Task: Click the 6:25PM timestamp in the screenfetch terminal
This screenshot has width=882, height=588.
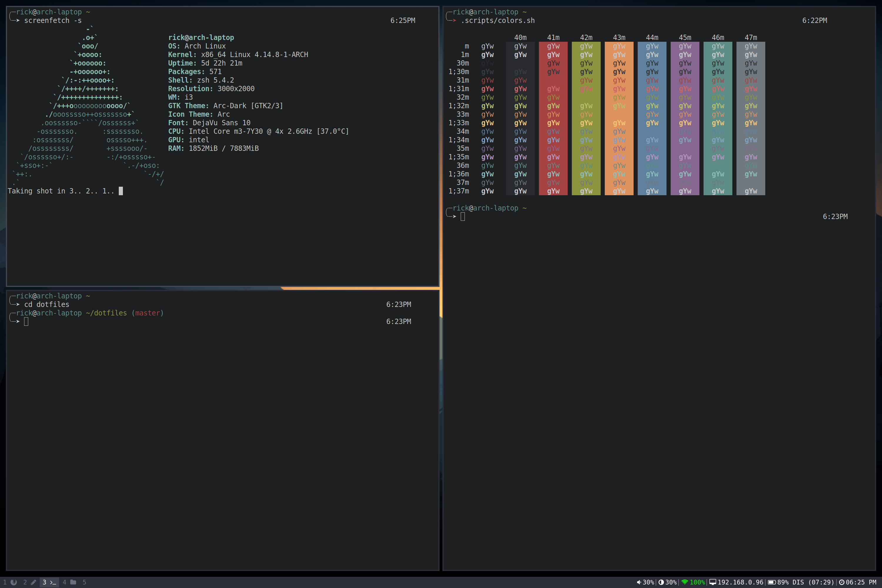Action: (403, 21)
